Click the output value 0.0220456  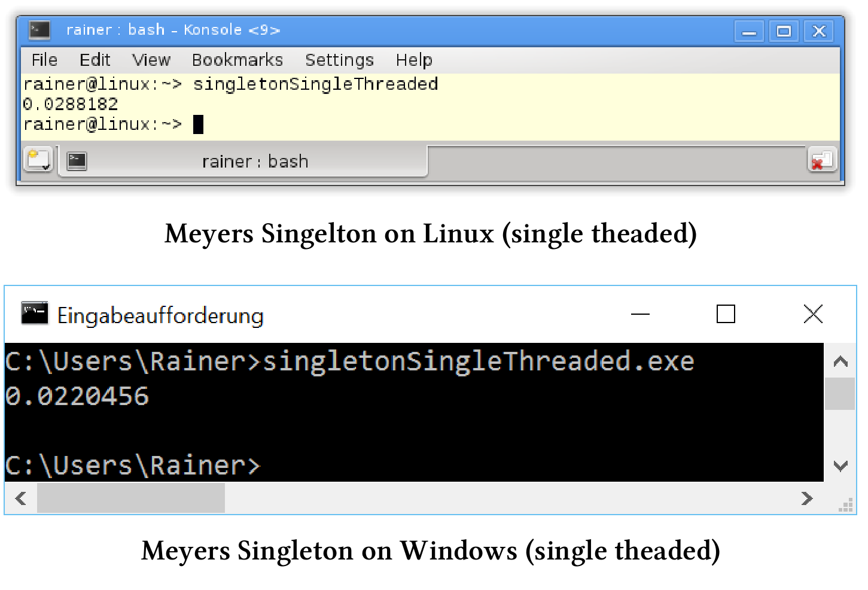[77, 397]
